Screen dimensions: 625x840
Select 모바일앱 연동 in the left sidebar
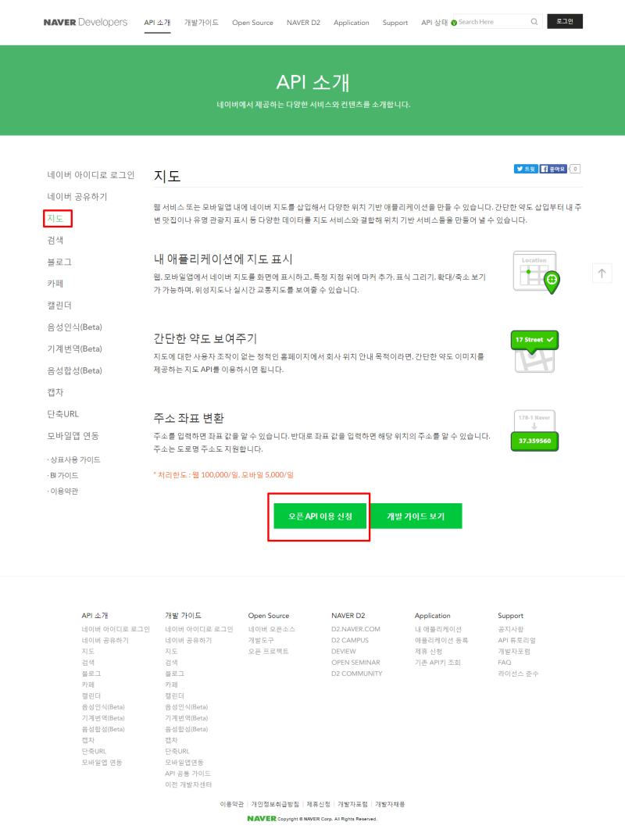[x=73, y=435]
